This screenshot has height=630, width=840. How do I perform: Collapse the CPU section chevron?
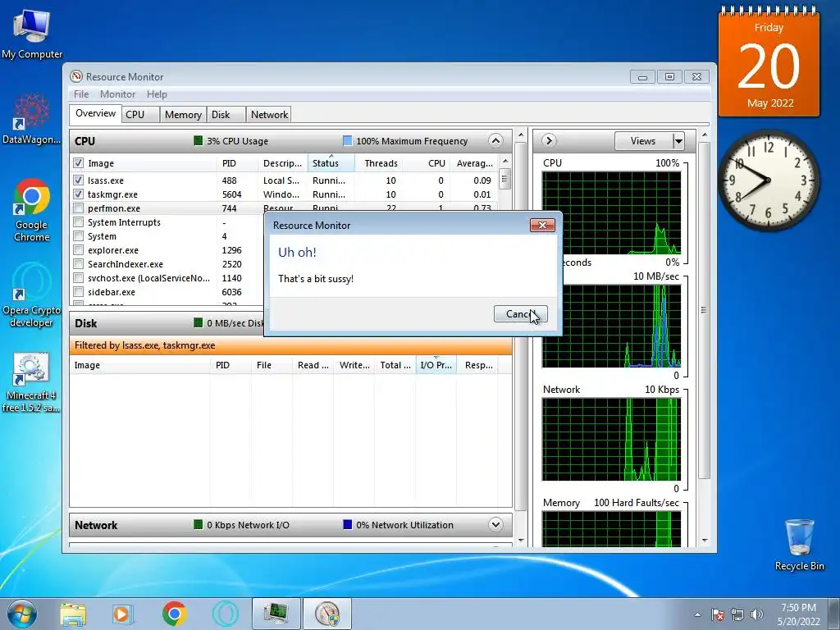point(495,141)
